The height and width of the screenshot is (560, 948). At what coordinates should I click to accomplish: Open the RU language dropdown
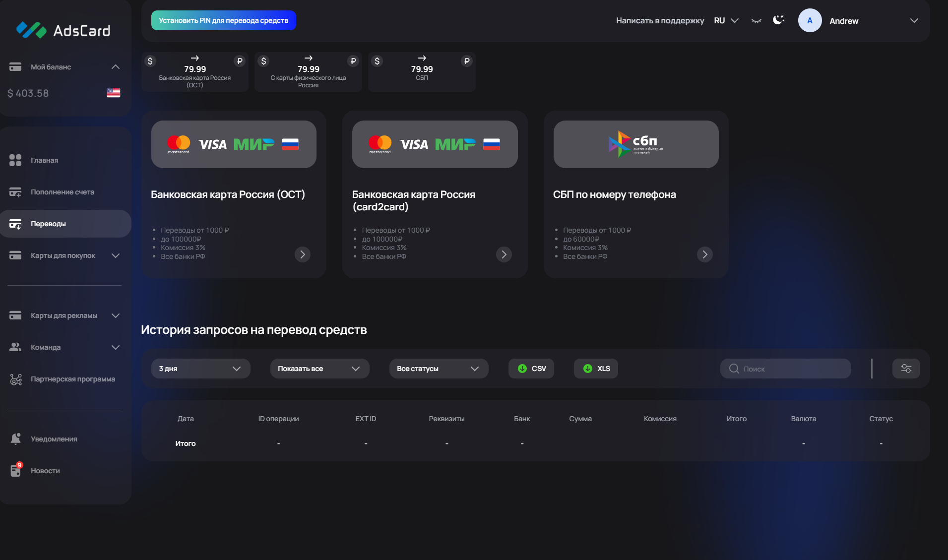(x=726, y=20)
